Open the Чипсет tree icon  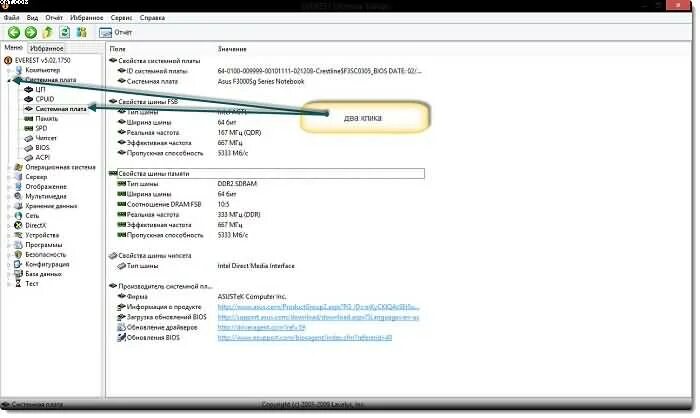click(29, 138)
